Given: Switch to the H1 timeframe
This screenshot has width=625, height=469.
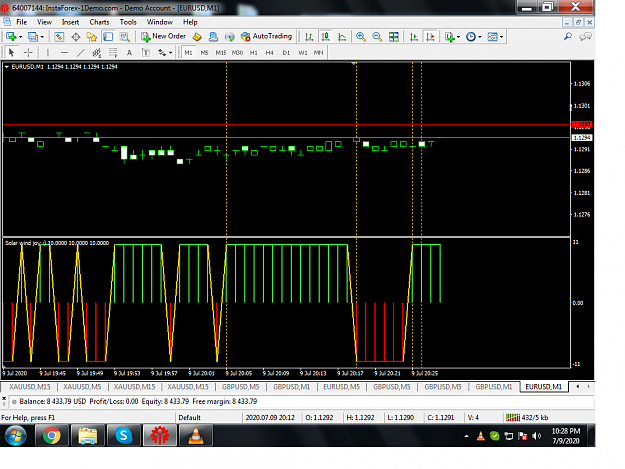Looking at the screenshot, I should 254,53.
